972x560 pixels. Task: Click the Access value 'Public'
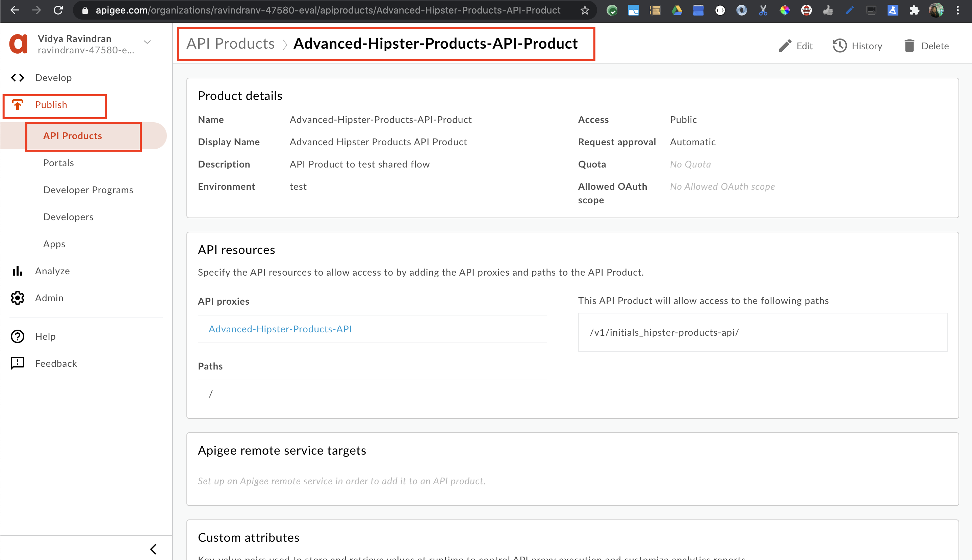click(x=683, y=120)
